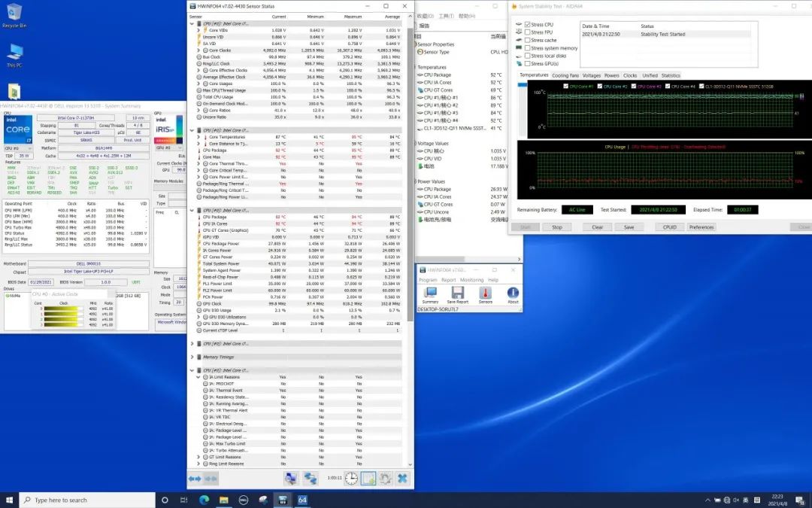812x508 pixels.
Task: Open sensor settings gear icon
Action: 385,478
